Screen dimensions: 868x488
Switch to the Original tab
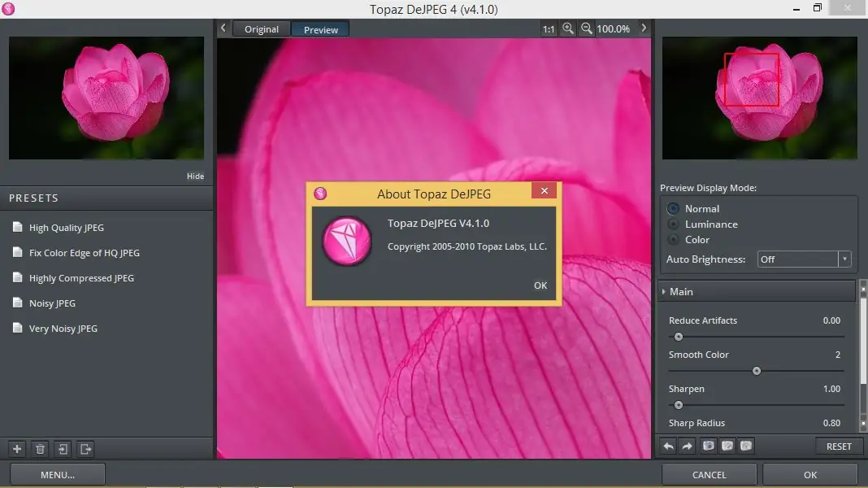(x=261, y=29)
